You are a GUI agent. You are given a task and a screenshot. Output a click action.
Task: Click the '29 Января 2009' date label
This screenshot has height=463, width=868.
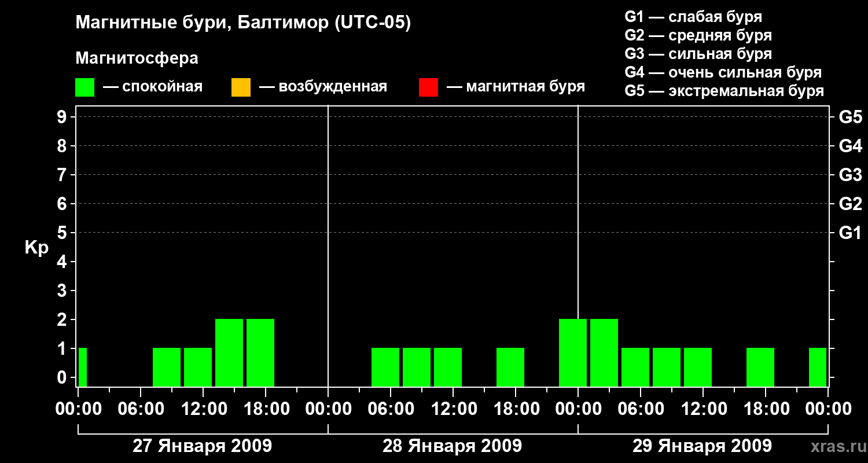coord(702,446)
